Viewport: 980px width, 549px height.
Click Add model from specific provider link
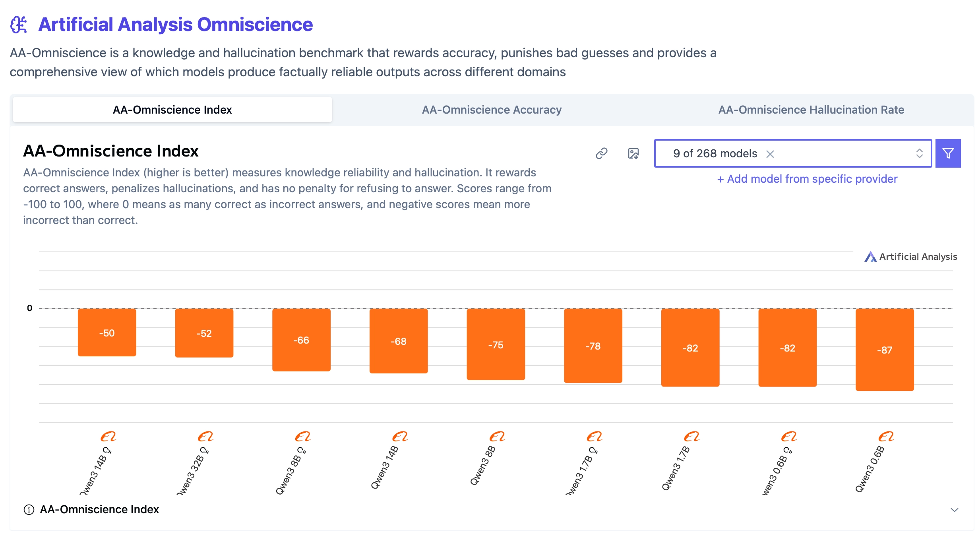pos(807,179)
